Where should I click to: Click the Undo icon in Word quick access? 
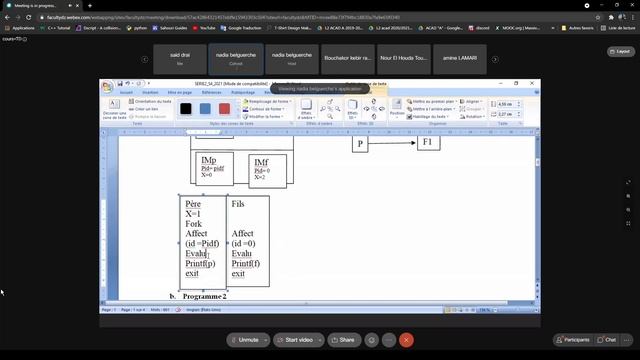pyautogui.click(x=128, y=83)
